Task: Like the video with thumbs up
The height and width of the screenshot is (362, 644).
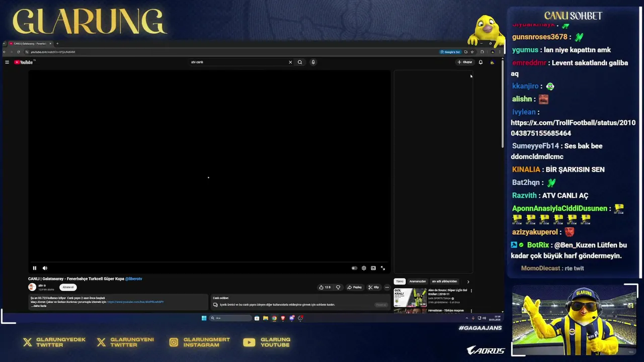Action: [x=325, y=287]
